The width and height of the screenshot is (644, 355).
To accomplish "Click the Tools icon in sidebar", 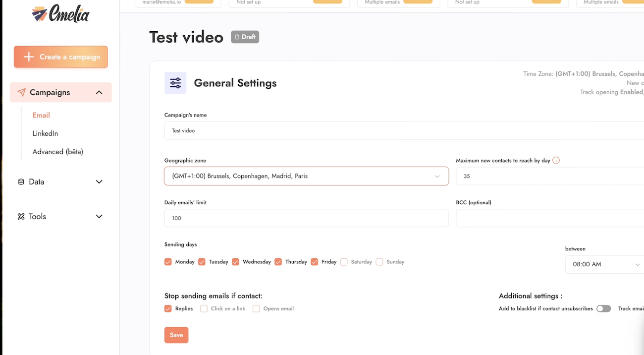I will point(21,217).
